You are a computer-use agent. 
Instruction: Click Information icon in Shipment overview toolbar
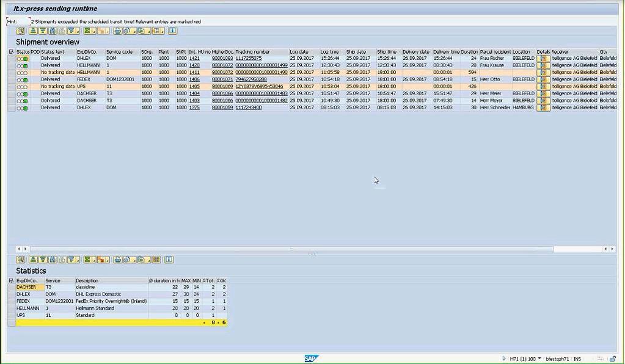point(172,31)
